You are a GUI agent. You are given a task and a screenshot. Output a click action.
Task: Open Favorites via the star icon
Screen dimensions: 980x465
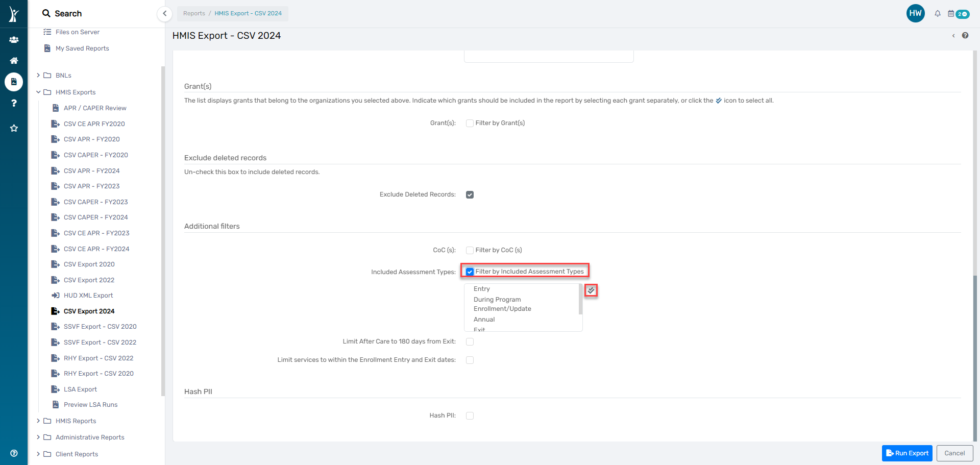click(14, 128)
